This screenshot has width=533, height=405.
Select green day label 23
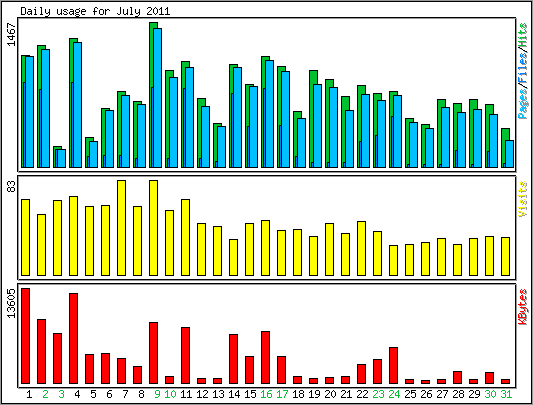pyautogui.click(x=378, y=394)
